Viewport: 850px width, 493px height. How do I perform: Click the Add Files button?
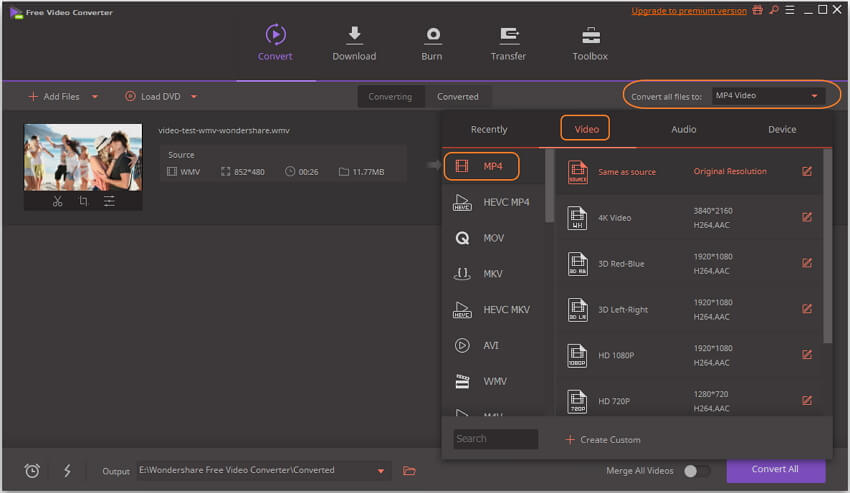(x=54, y=97)
